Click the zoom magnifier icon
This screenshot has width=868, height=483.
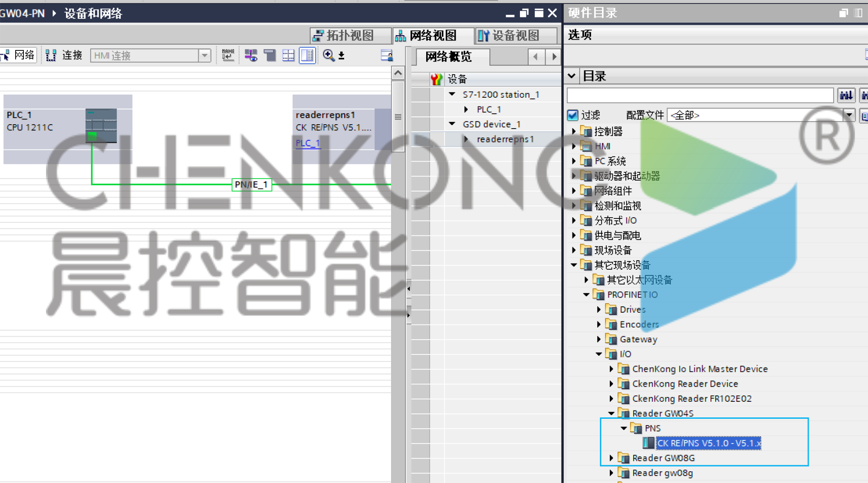329,55
